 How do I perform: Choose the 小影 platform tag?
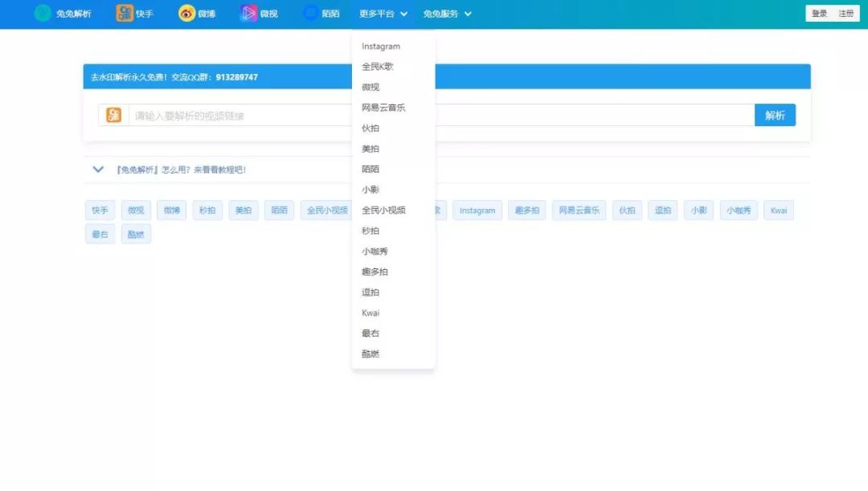pos(698,211)
